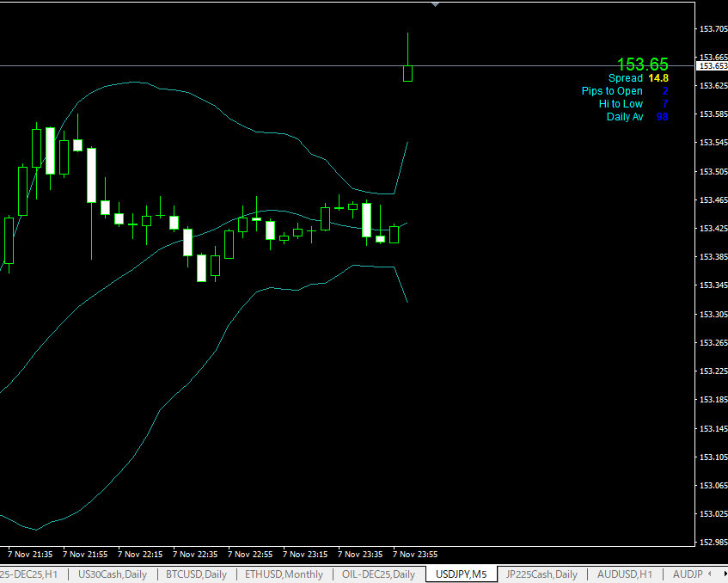
Task: Click the large green 153.65 price text
Action: 642,64
